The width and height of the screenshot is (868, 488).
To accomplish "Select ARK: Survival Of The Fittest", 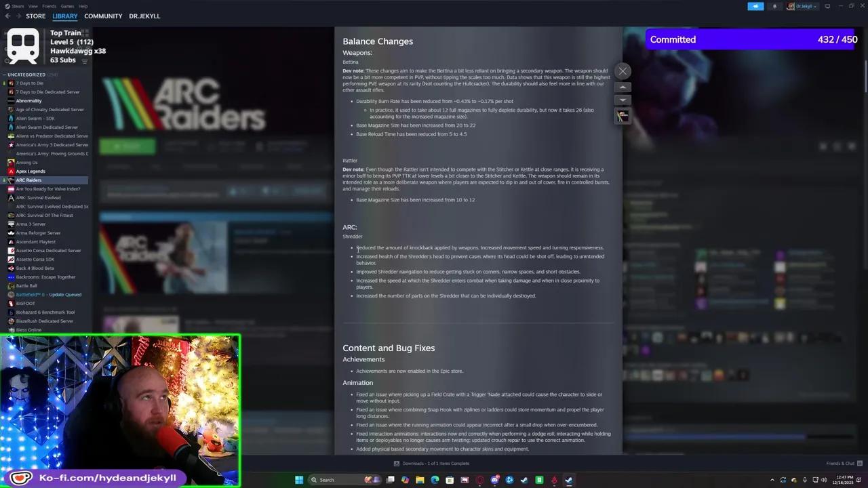I will tap(45, 216).
